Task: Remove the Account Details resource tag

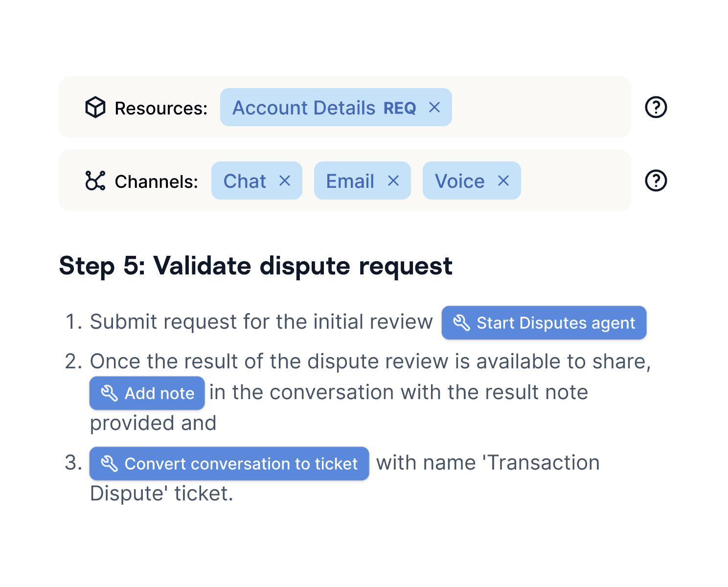Action: point(434,107)
